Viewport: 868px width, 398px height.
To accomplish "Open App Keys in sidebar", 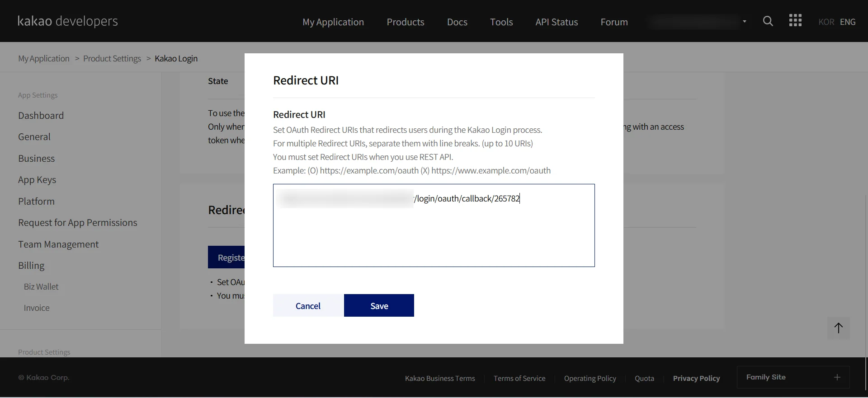I will 37,180.
